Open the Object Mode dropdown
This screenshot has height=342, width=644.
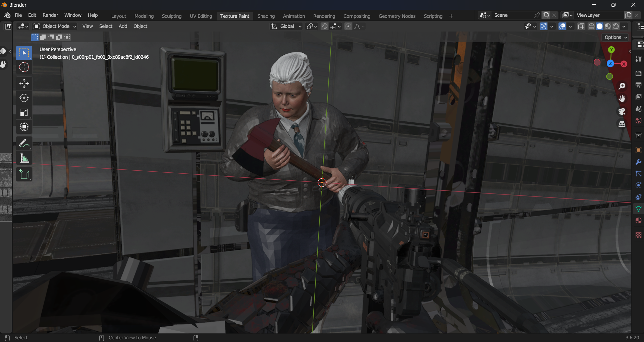55,26
